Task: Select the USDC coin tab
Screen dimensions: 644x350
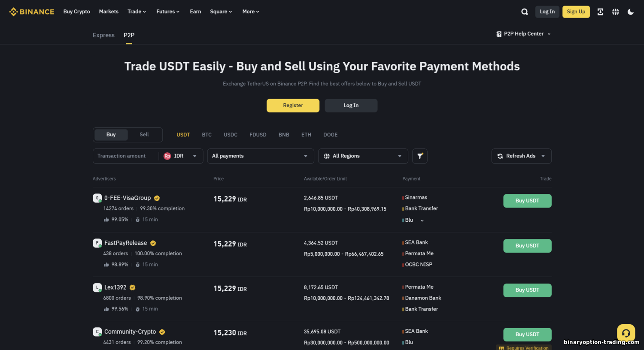Action: pos(231,135)
